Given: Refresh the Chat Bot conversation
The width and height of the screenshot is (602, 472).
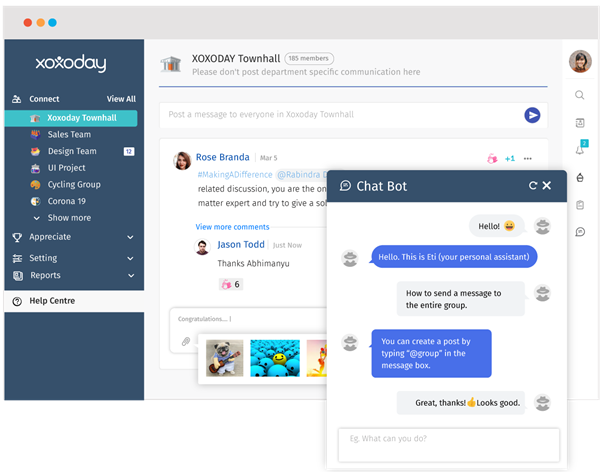Looking at the screenshot, I should (x=533, y=186).
